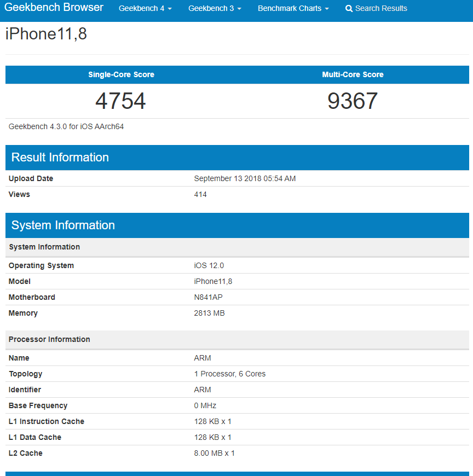Expand the Geekbench 3 dropdown menu
473x476 pixels.
[x=215, y=9]
